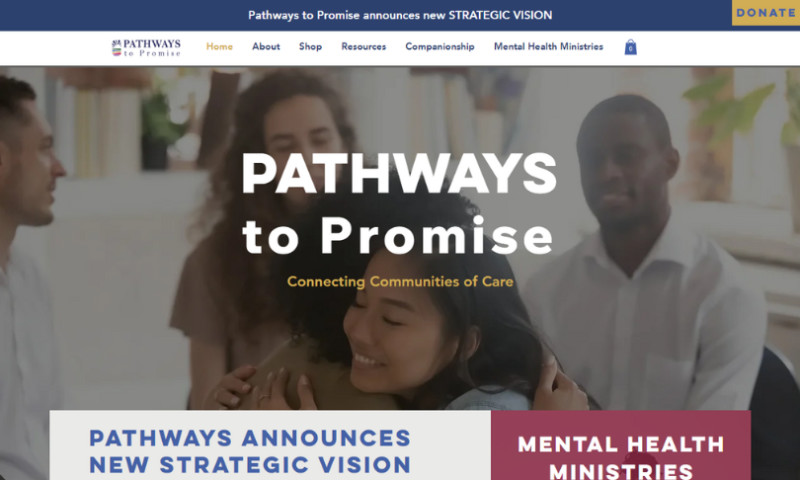Click the STRATEGIC VISION announcement banner text
The height and width of the screenshot is (480, 800).
[400, 15]
